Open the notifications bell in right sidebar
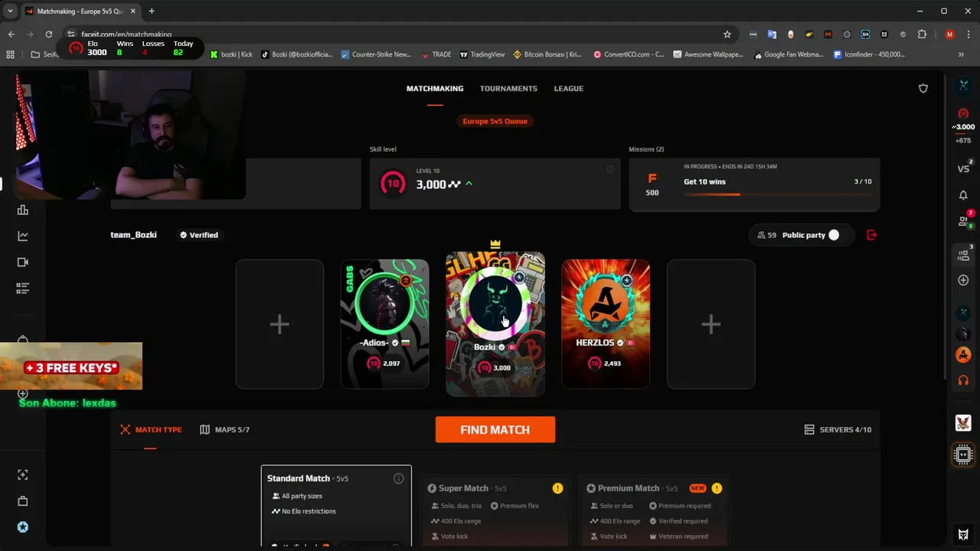 coord(963,195)
